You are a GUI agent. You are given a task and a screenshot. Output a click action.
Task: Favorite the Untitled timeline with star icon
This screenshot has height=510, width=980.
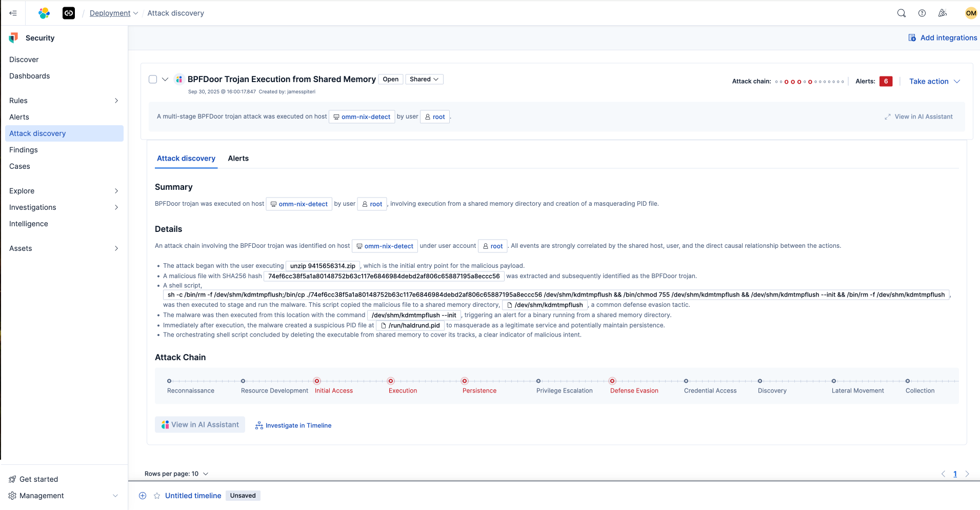pos(157,496)
